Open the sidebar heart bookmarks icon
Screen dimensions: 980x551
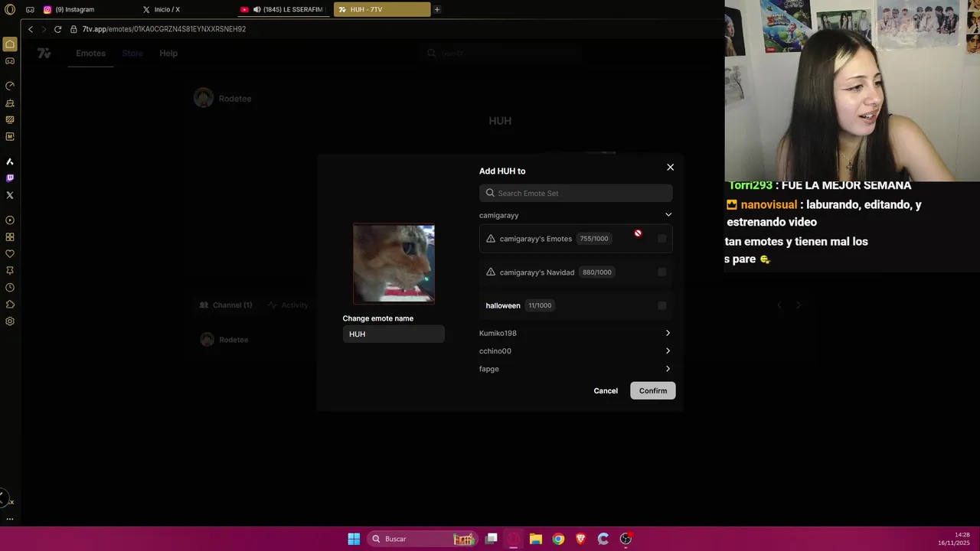point(10,254)
